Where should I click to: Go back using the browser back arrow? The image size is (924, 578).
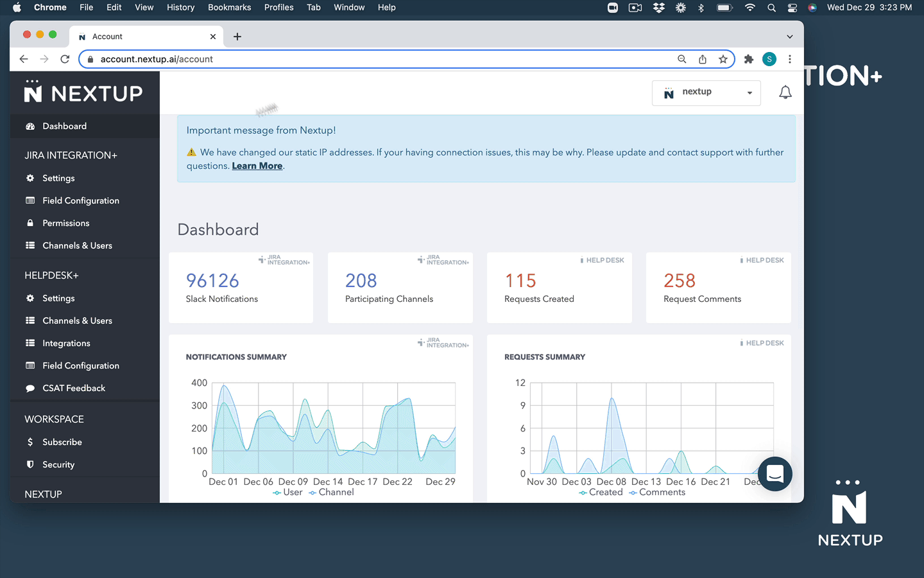[24, 59]
